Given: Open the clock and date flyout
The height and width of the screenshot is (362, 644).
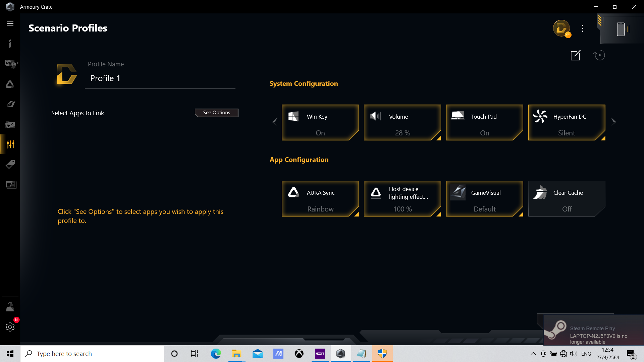Looking at the screenshot, I should (x=607, y=354).
